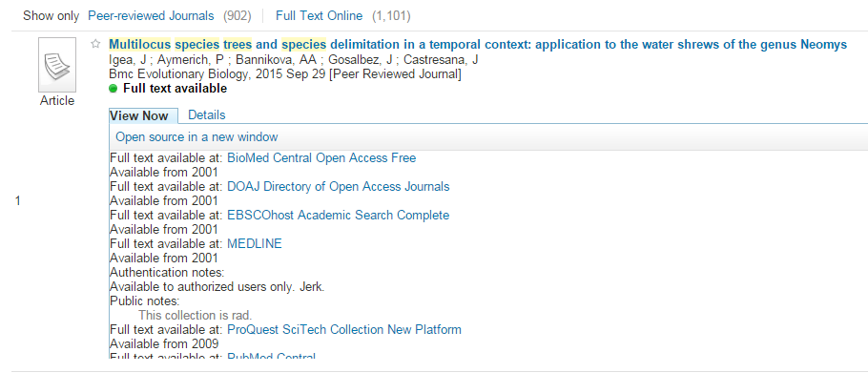The image size is (868, 373).
Task: Filter results by Full Text Online
Action: click(x=320, y=16)
